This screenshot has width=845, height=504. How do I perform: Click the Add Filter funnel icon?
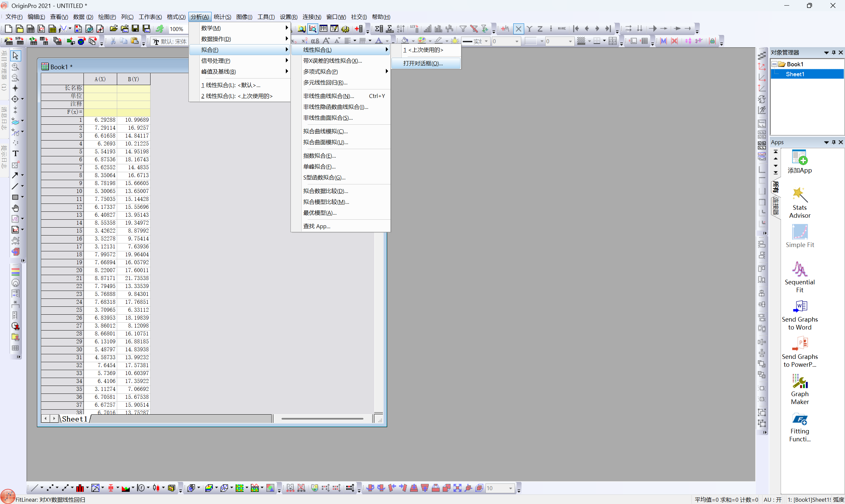pos(463,29)
